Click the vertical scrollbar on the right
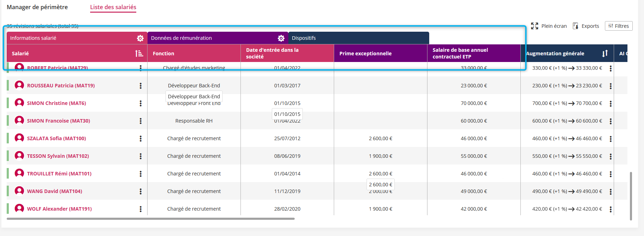 (631, 196)
